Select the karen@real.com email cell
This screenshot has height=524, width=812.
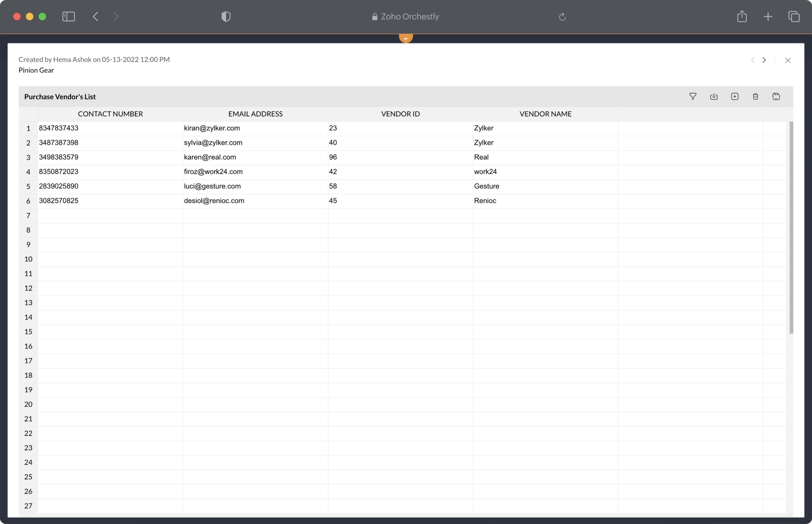(x=255, y=158)
